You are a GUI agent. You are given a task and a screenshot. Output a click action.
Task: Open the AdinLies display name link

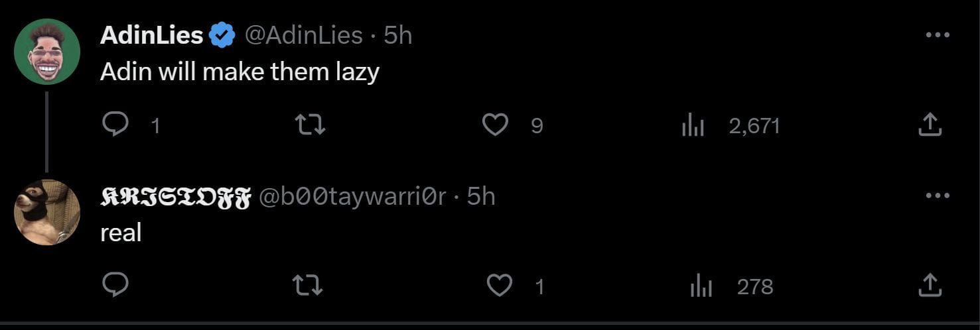[151, 35]
